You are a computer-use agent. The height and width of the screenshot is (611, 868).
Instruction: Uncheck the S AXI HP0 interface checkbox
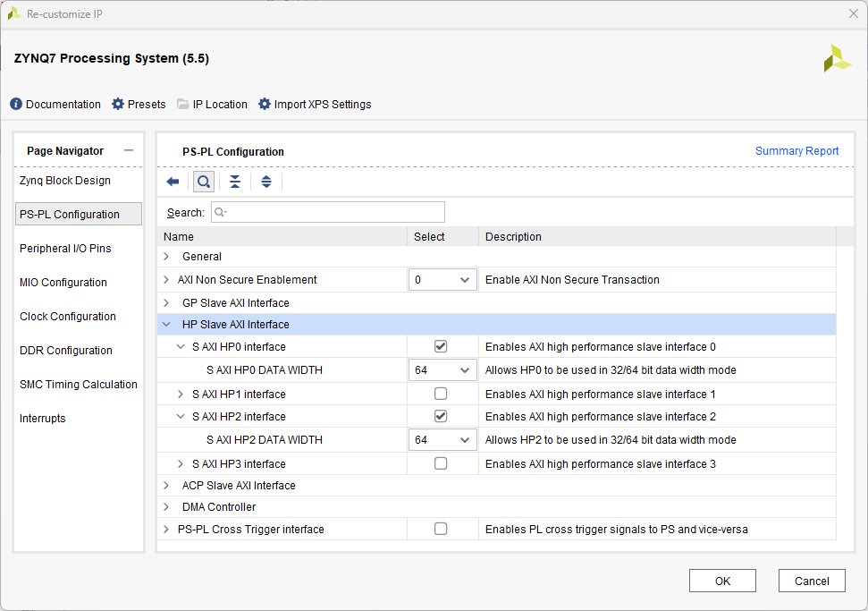click(x=441, y=346)
